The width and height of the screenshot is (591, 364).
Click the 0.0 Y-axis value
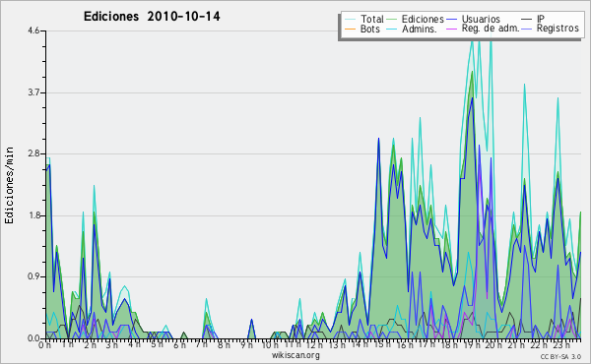click(33, 338)
